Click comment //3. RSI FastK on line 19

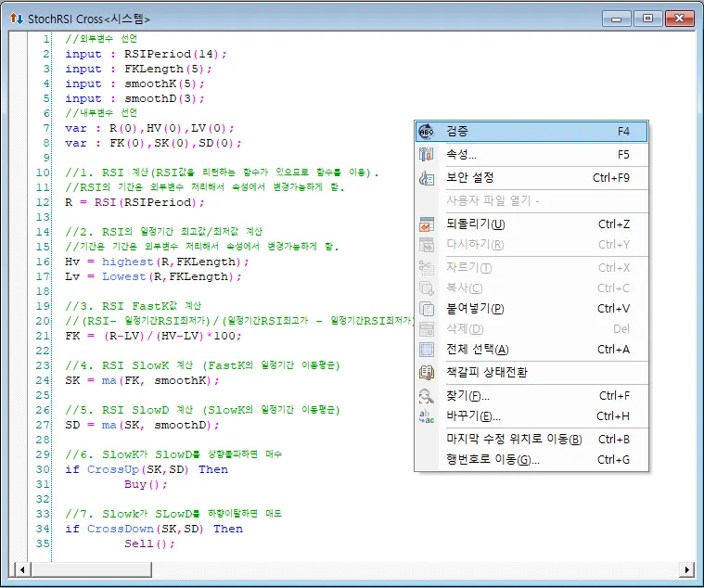point(134,306)
